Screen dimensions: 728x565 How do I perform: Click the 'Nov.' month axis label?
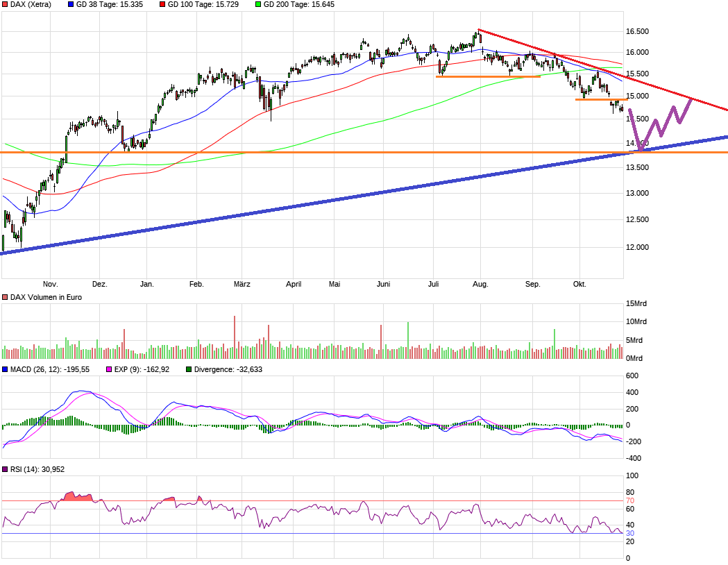pyautogui.click(x=50, y=284)
